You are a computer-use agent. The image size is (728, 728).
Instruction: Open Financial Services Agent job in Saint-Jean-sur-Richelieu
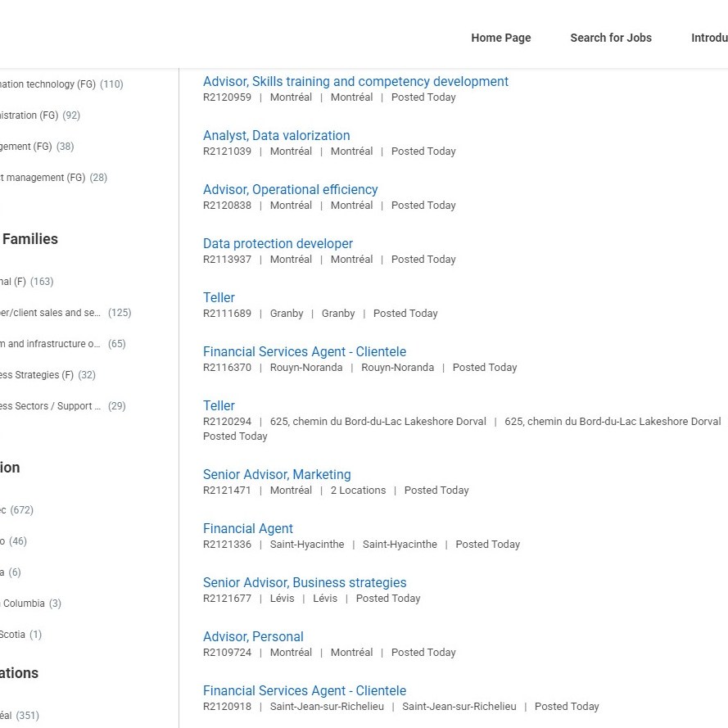[x=304, y=691]
